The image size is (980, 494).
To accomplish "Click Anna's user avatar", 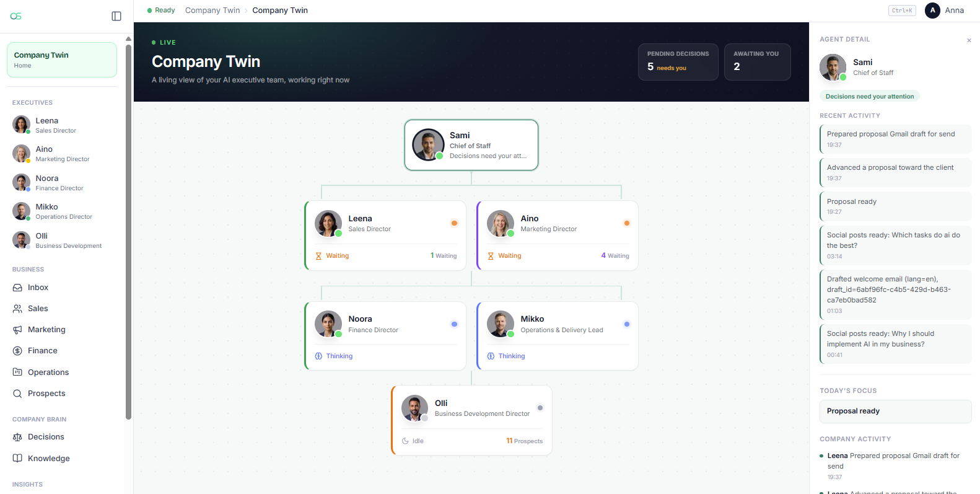I will [x=932, y=11].
